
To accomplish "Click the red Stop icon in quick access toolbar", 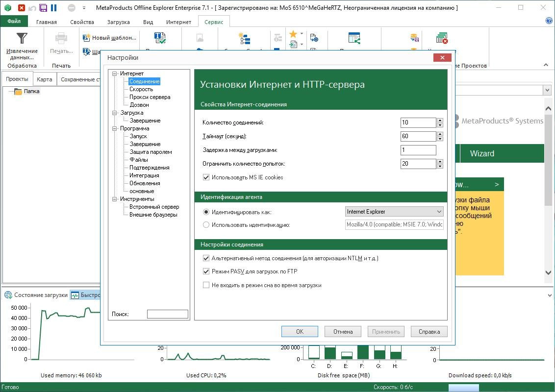I will click(x=21, y=7).
